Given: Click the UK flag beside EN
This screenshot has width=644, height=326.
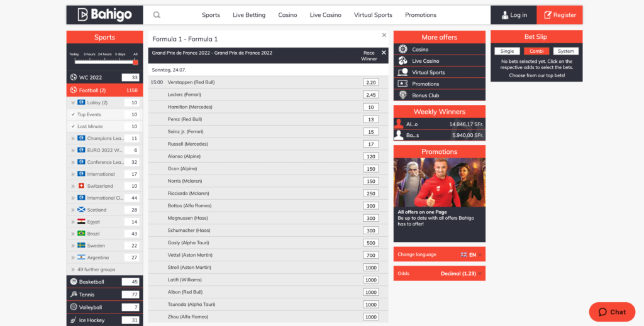Looking at the screenshot, I should pos(464,254).
